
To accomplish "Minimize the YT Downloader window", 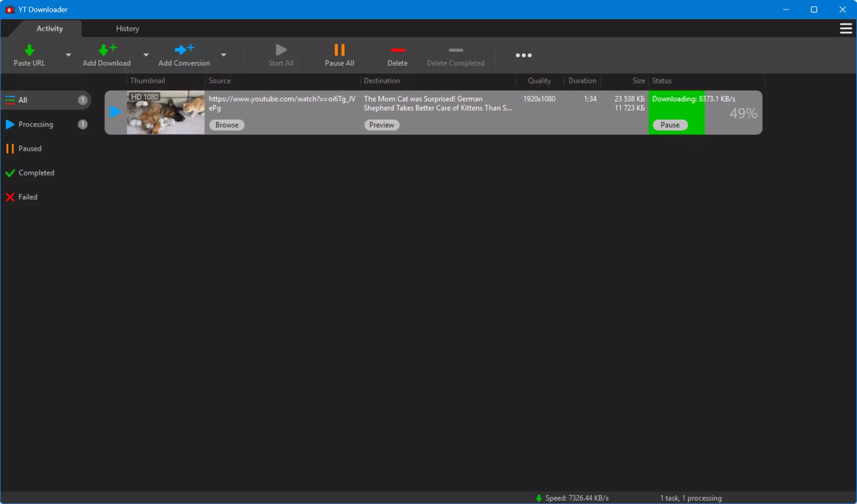I will pyautogui.click(x=786, y=9).
